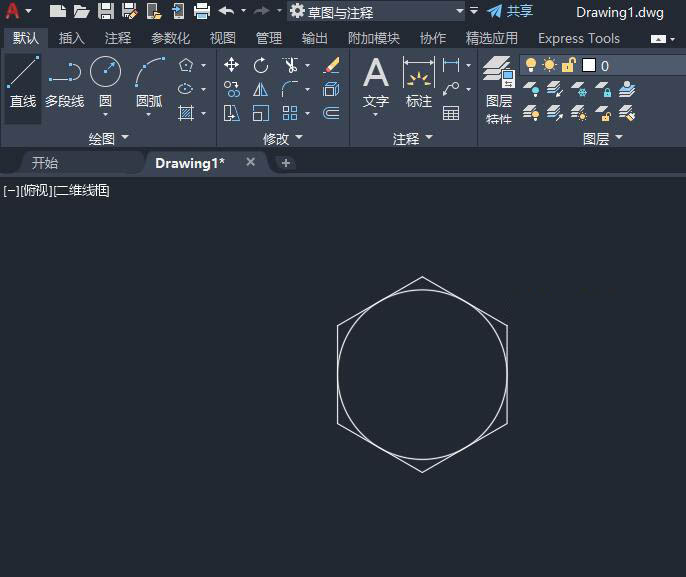Image resolution: width=686 pixels, height=577 pixels.
Task: Click the 共享 (Share) button
Action: [510, 11]
